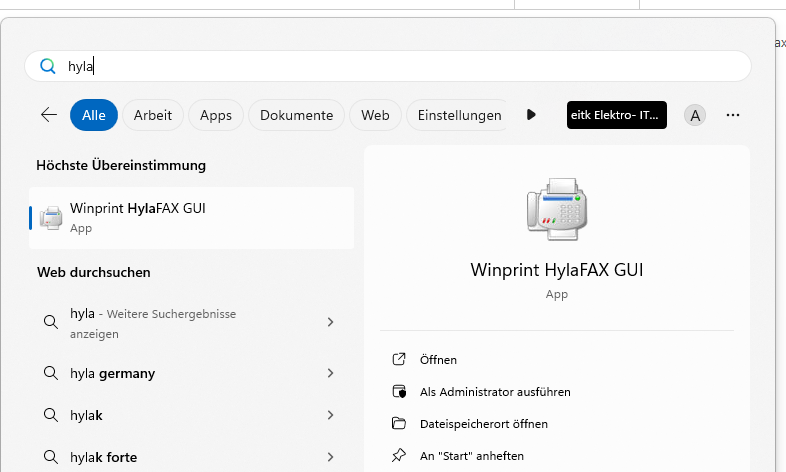Choose the Arbeit filter tab
Image resolution: width=786 pixels, height=472 pixels.
point(153,115)
